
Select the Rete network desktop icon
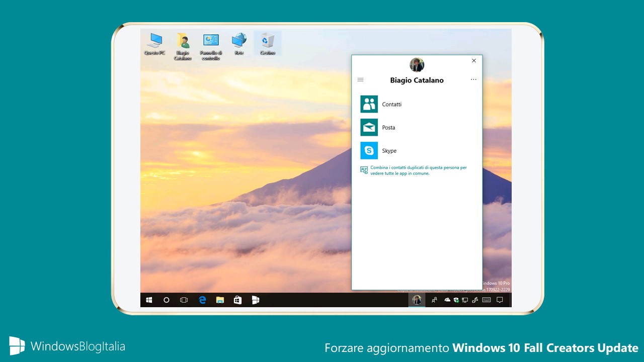coord(239,44)
